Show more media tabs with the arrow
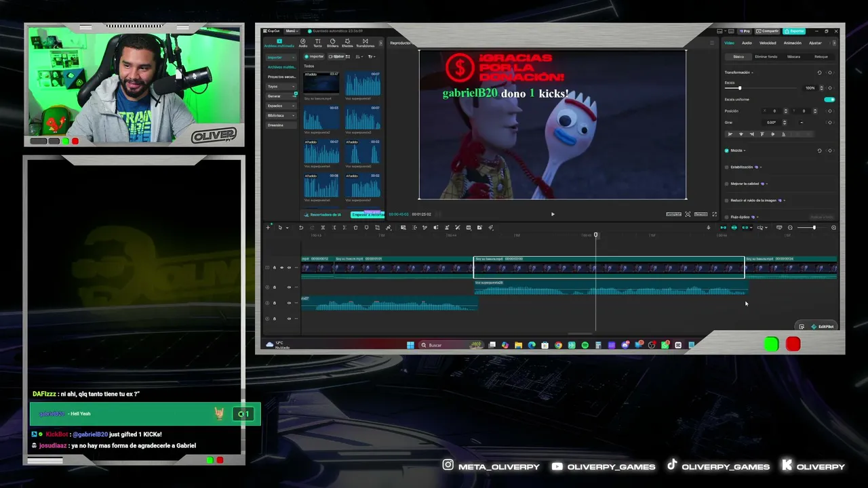Viewport: 868px width, 488px height. [380, 43]
